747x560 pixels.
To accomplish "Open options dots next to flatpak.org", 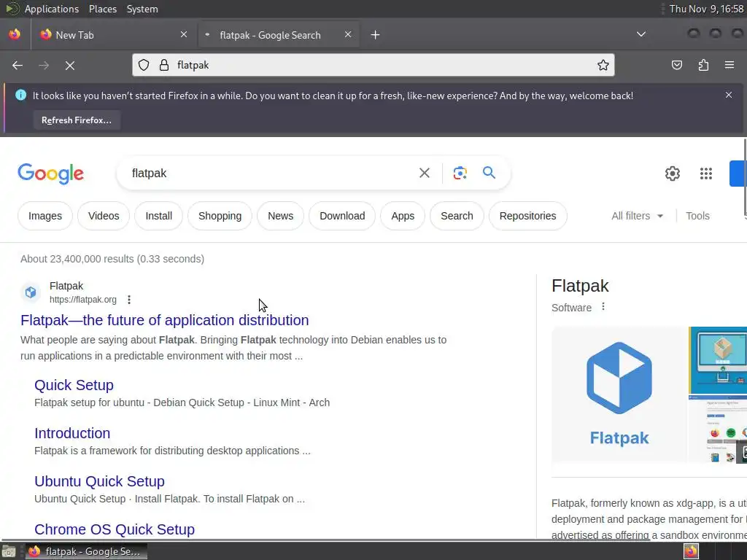I will [129, 300].
